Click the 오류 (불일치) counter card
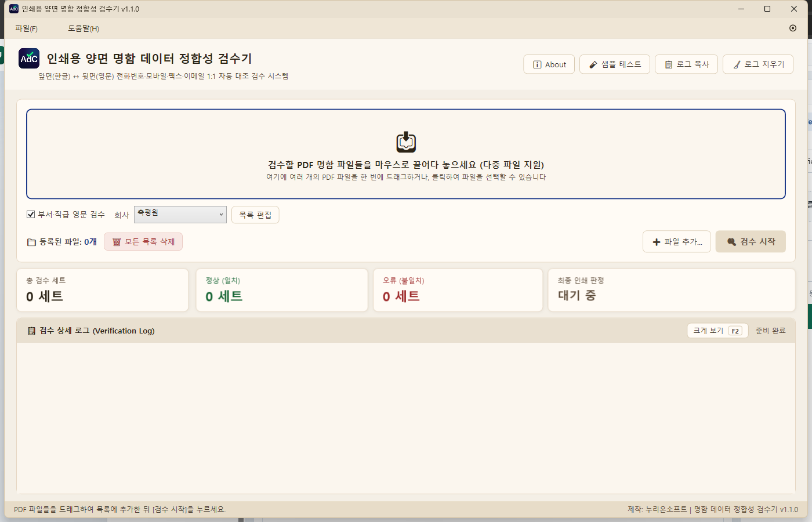 coord(458,290)
